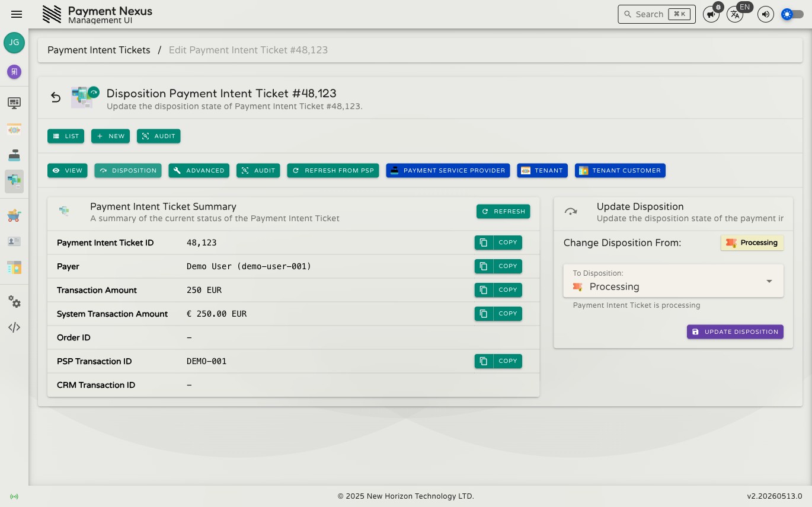Click the DEMO-001 PSP transaction value

206,361
